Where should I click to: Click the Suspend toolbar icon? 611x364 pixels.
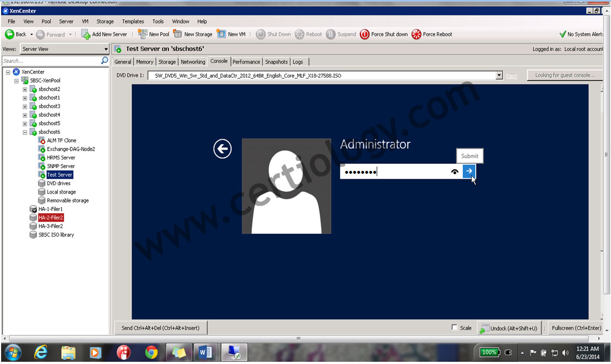point(330,34)
